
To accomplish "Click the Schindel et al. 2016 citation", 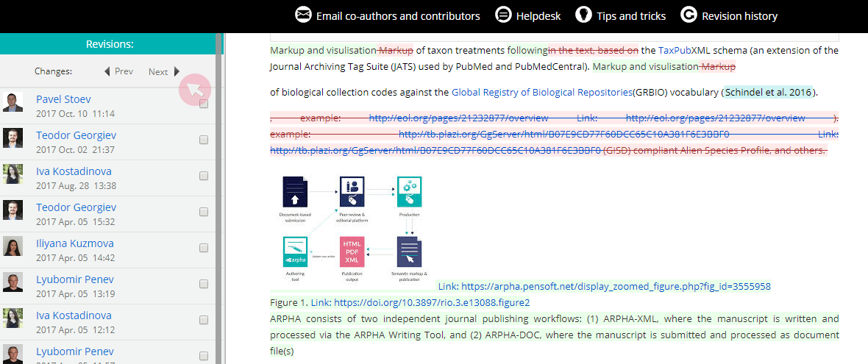I will [x=769, y=93].
